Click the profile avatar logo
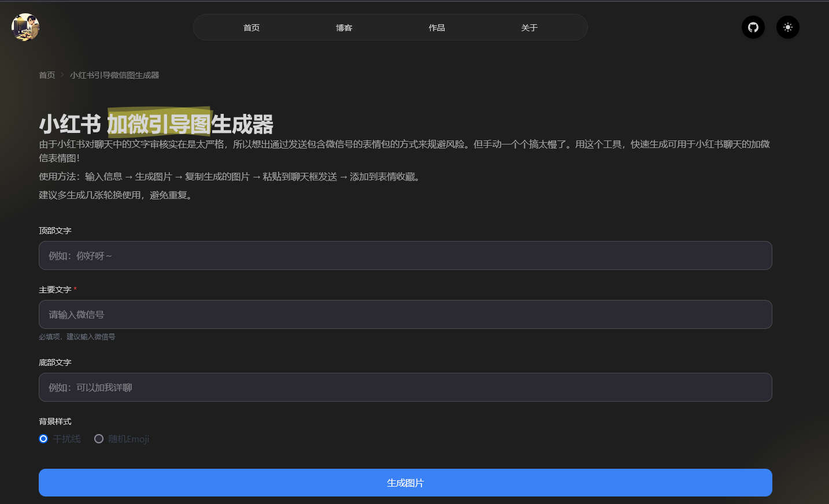Image resolution: width=829 pixels, height=504 pixels. [25, 27]
